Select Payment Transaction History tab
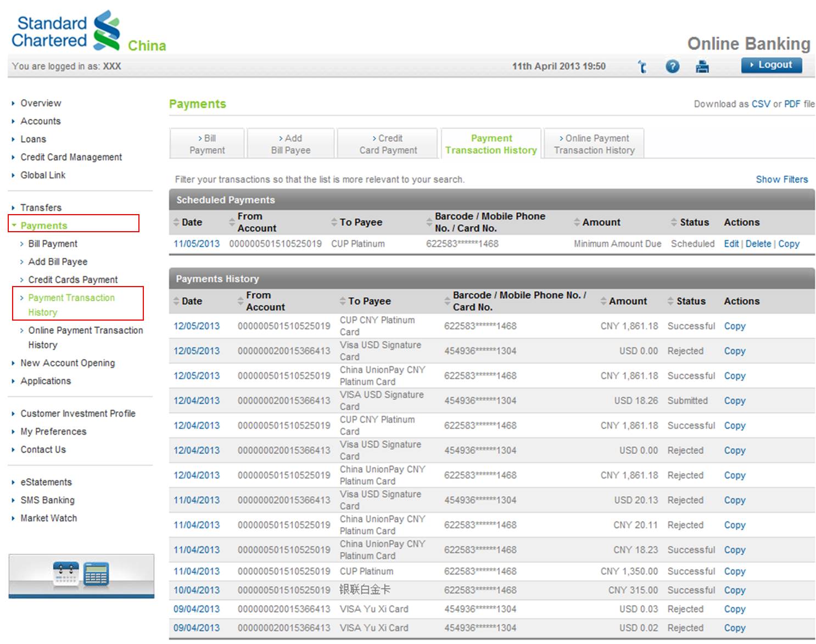The image size is (816, 644). [491, 144]
